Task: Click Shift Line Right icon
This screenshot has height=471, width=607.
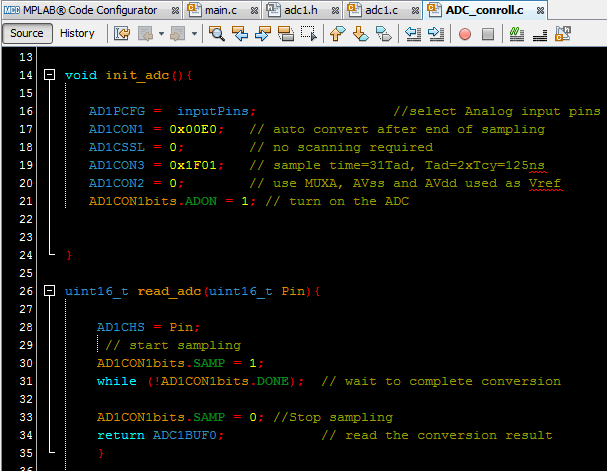Action: pyautogui.click(x=436, y=34)
